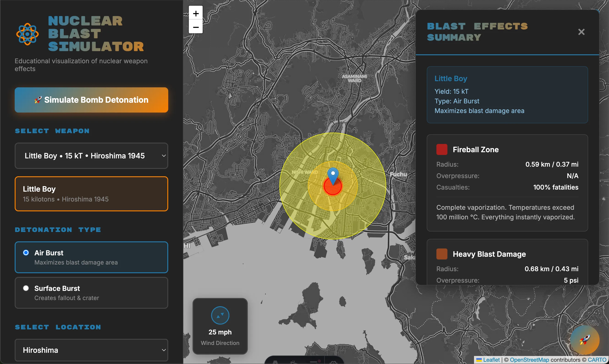The width and height of the screenshot is (609, 364).
Task: Click the Type: Air Burst summary text
Action: pyautogui.click(x=457, y=101)
